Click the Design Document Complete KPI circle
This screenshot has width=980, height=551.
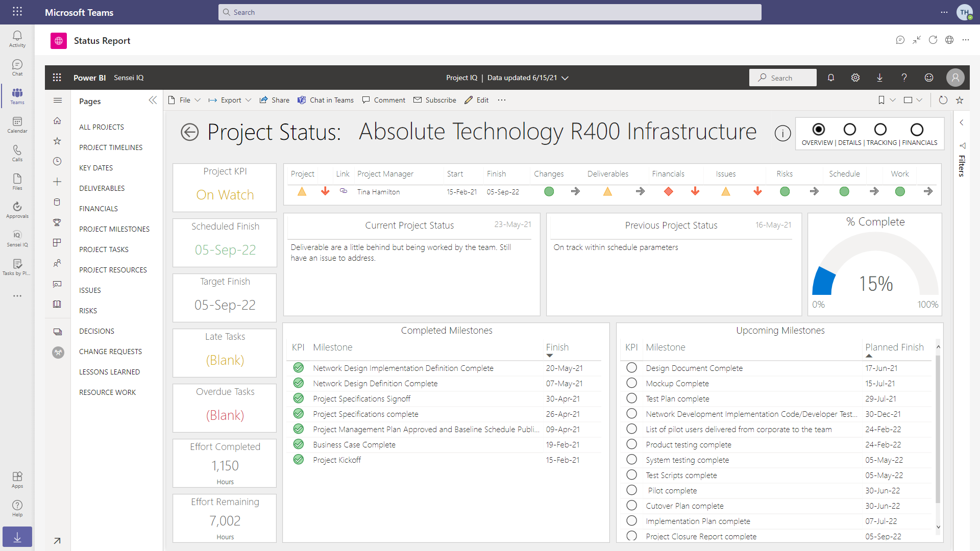click(x=631, y=367)
